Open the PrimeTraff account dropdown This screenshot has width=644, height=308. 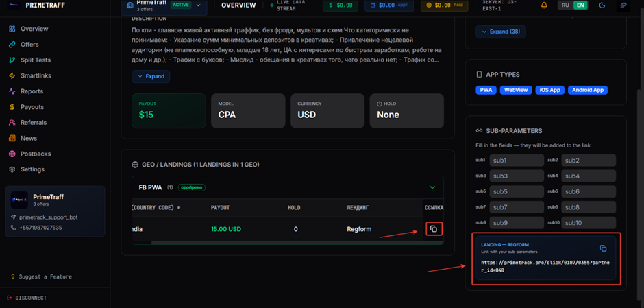coord(199,5)
